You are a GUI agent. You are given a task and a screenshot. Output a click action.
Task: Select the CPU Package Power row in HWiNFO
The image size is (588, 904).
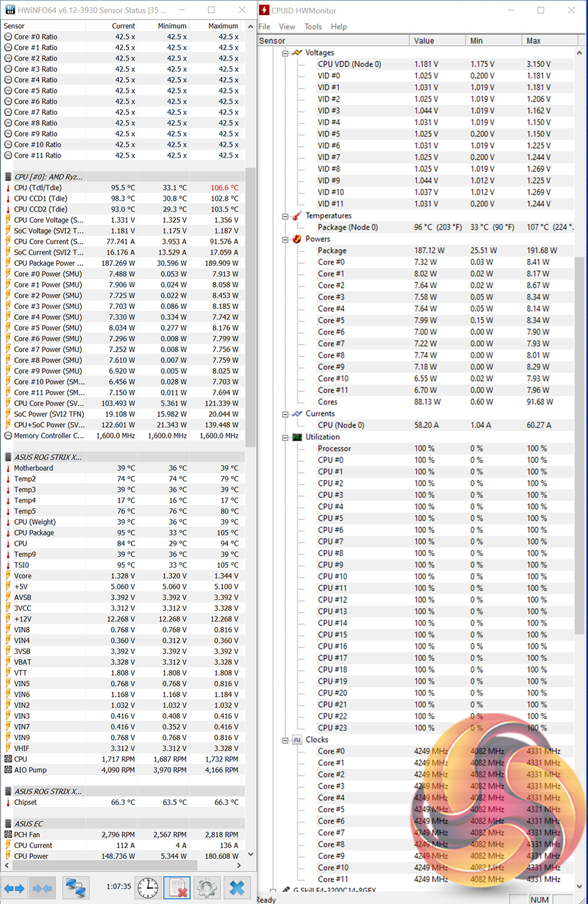(x=122, y=263)
